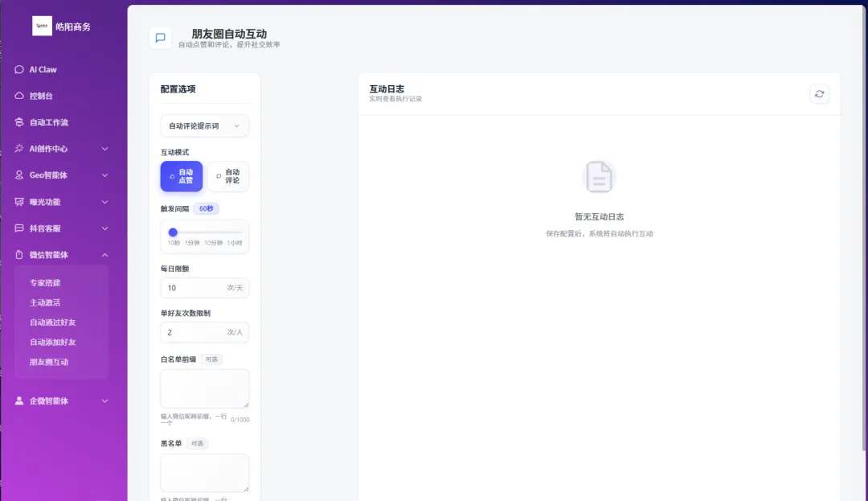Expand the AI创作中心 menu chevron
Image resolution: width=868 pixels, height=501 pixels.
(104, 149)
